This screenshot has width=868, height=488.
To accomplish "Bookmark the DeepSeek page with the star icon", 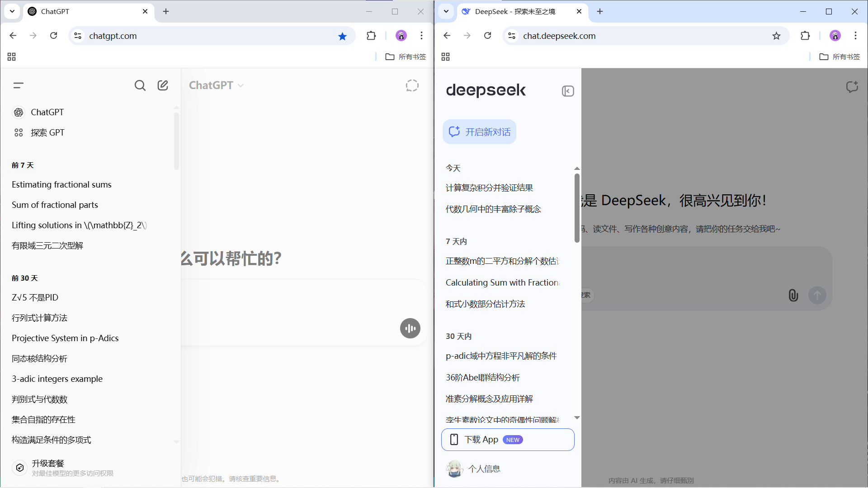I will (776, 36).
